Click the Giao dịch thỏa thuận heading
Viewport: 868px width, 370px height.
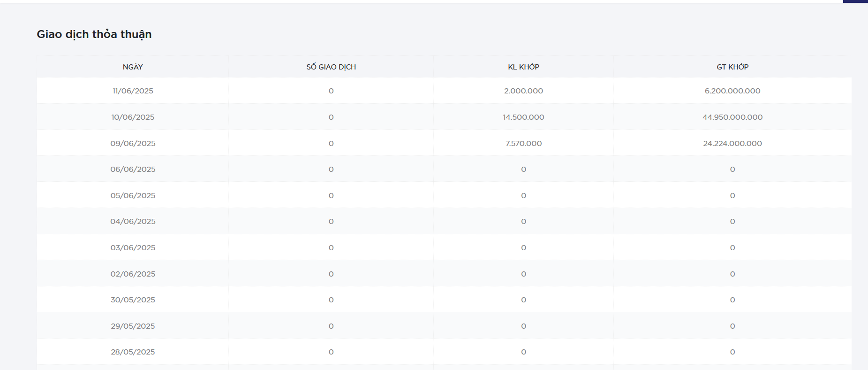coord(94,34)
